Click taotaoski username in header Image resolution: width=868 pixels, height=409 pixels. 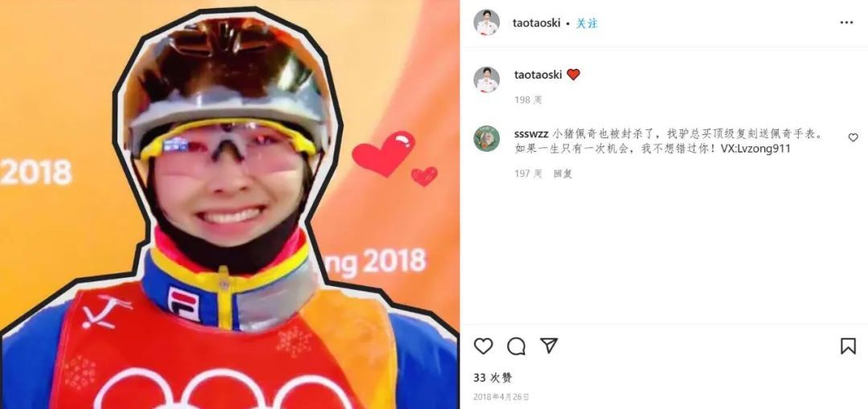[x=536, y=23]
